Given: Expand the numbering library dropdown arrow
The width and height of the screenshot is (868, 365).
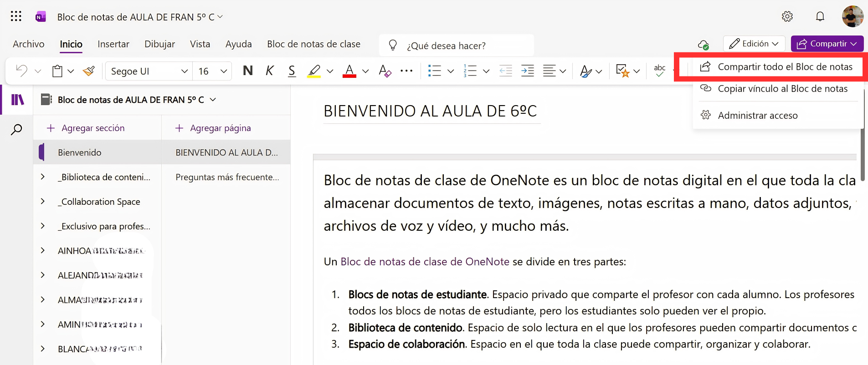Looking at the screenshot, I should (486, 71).
